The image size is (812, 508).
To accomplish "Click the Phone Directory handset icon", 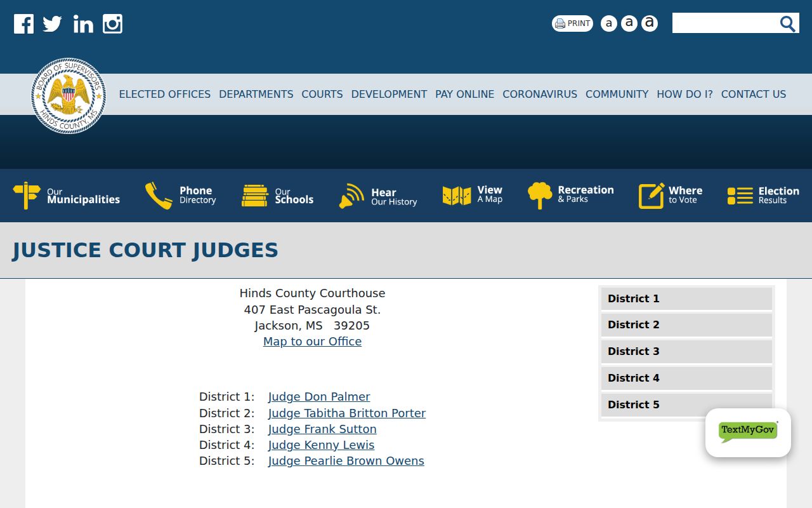I will point(159,196).
